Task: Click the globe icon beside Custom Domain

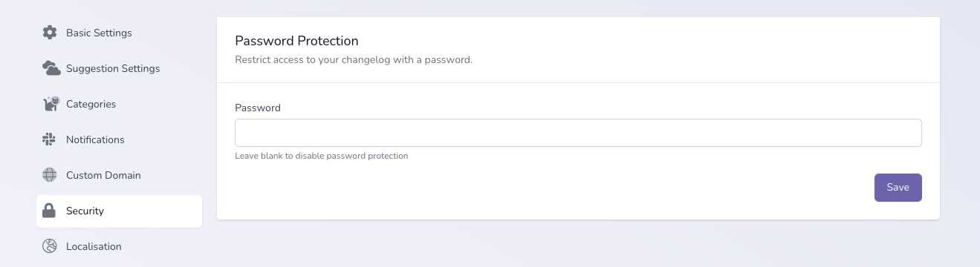Action: [50, 175]
